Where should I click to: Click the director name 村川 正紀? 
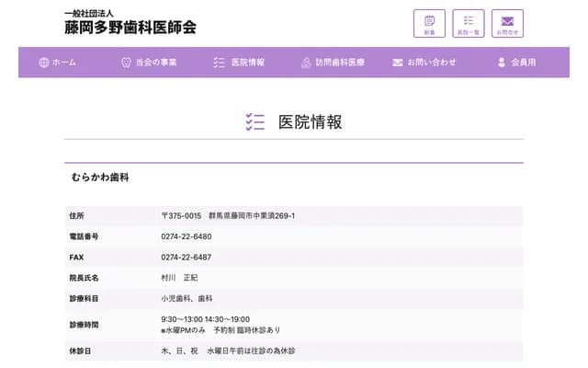click(x=179, y=277)
